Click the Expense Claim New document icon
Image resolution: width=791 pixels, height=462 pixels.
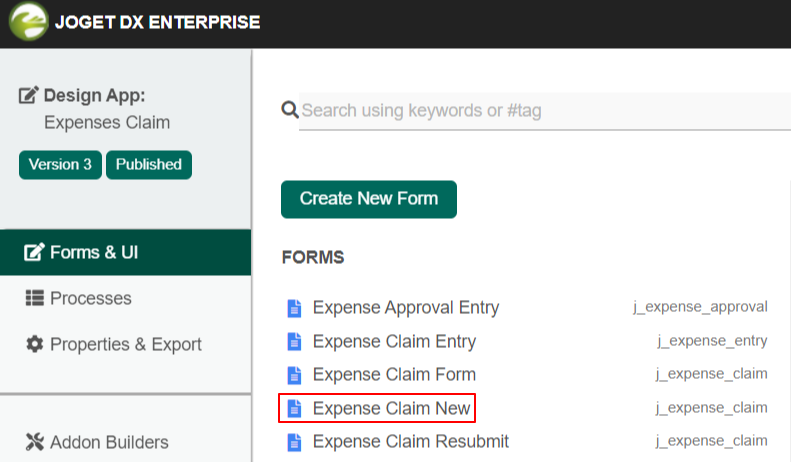pyautogui.click(x=294, y=408)
